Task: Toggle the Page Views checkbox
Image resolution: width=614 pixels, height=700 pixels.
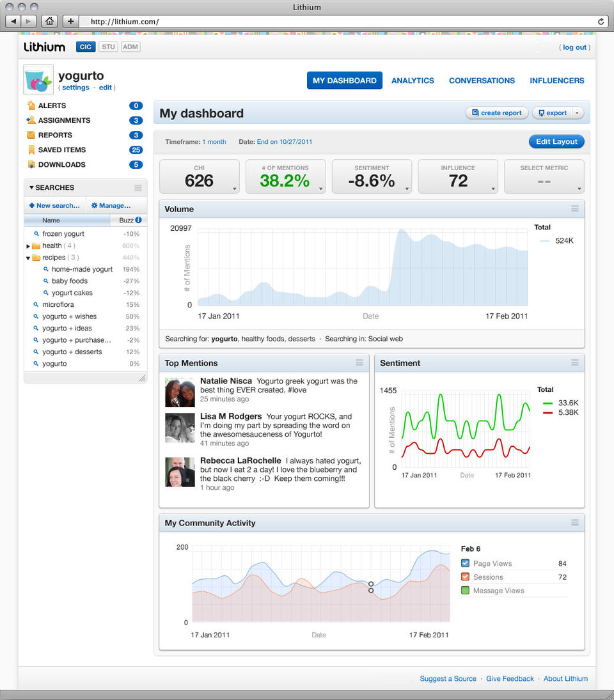Action: tap(466, 563)
